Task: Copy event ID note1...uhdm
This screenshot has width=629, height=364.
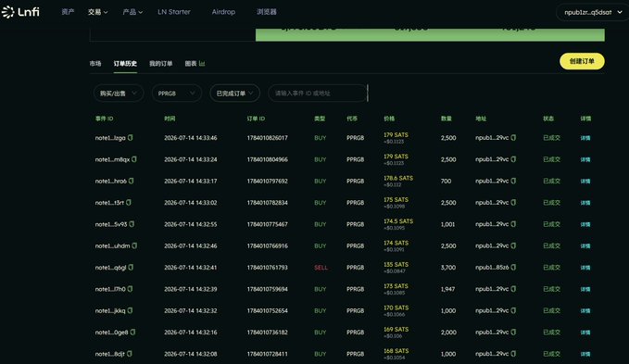Action: click(134, 245)
